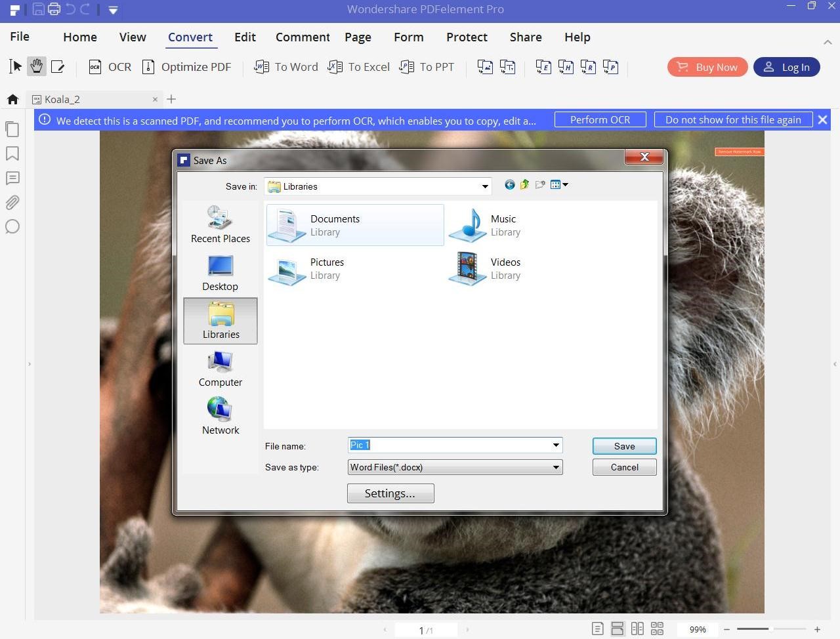Click the Save icon in title bar
The image size is (840, 639).
tap(37, 9)
